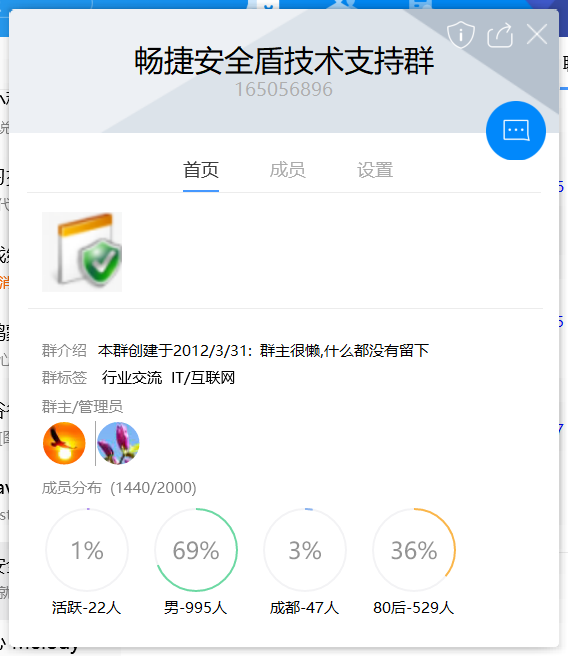
Task: Click the group avatar shield image
Action: click(82, 252)
